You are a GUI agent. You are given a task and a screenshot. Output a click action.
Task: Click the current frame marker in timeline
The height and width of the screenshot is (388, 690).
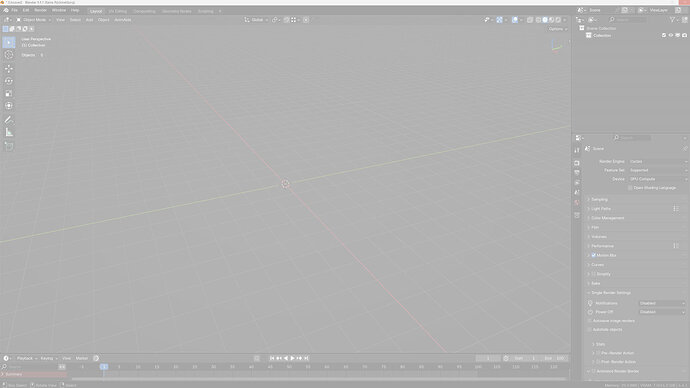pyautogui.click(x=104, y=366)
